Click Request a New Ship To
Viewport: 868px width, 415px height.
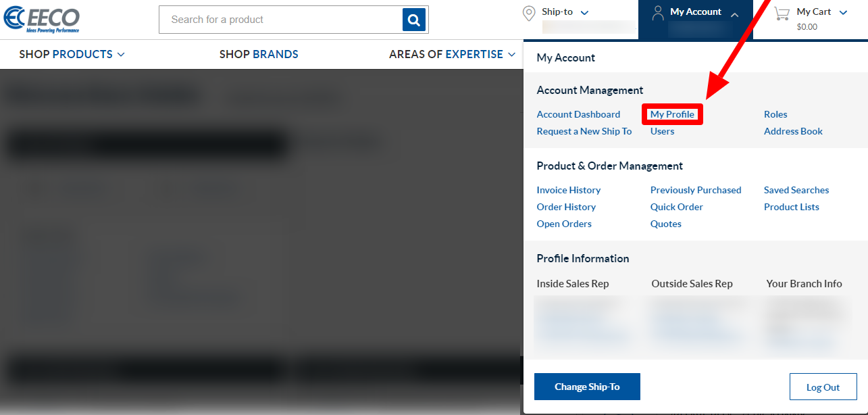point(584,131)
